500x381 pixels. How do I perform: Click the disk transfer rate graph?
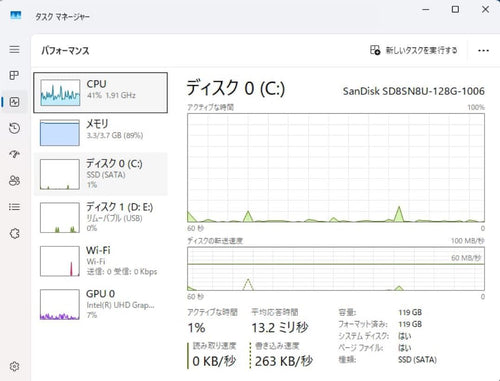[x=336, y=269]
